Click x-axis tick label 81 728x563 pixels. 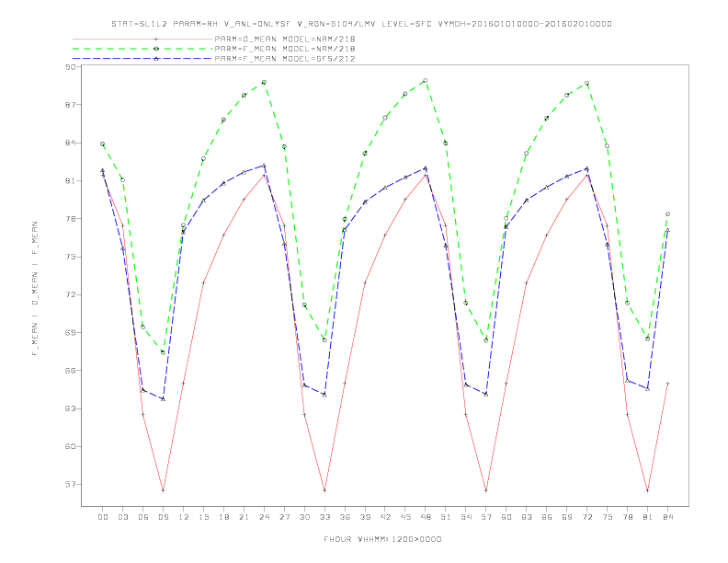click(648, 517)
